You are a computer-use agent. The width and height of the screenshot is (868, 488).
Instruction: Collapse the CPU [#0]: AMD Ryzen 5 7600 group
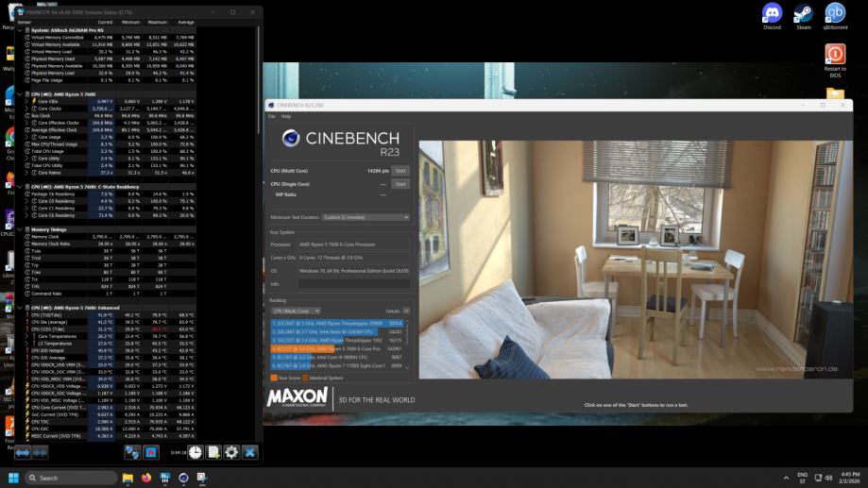tap(20, 94)
